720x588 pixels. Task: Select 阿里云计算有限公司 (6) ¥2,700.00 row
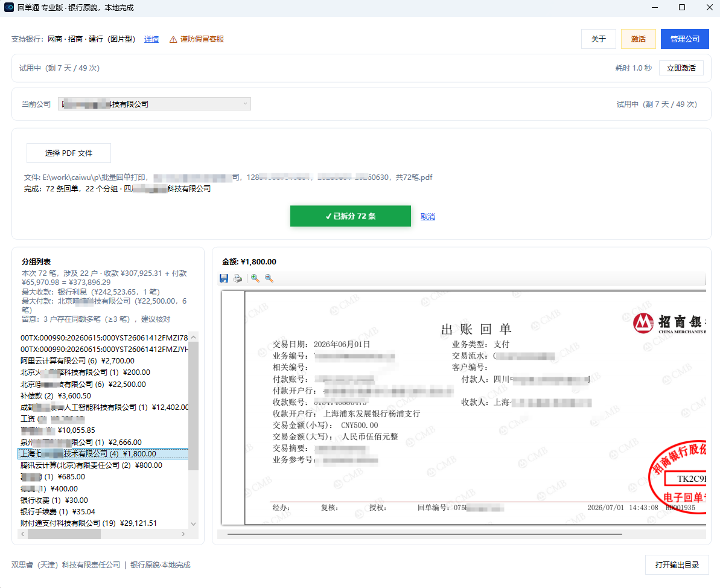pyautogui.click(x=104, y=360)
